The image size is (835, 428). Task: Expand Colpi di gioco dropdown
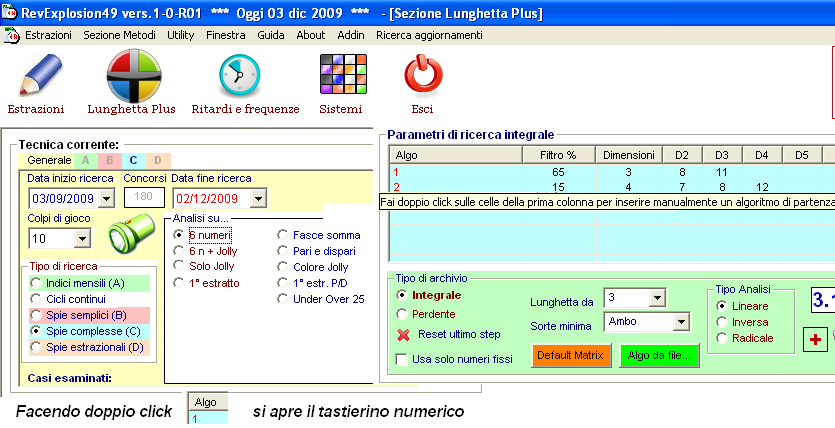click(82, 238)
